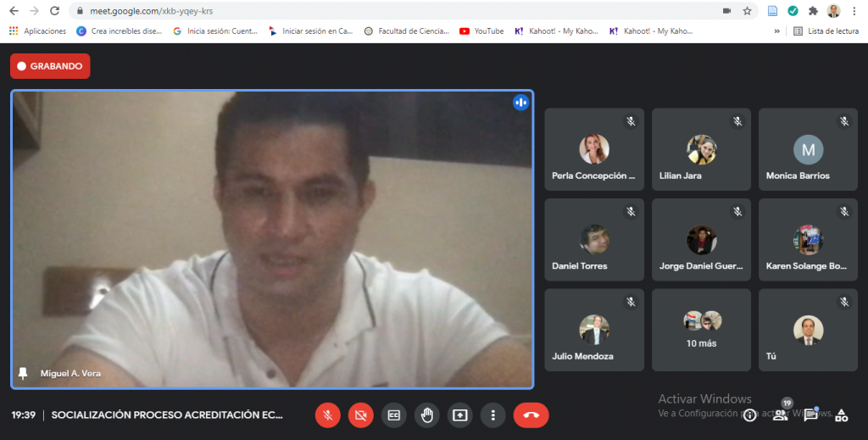
Task: Click the GRABANDO recording indicator
Action: 50,66
